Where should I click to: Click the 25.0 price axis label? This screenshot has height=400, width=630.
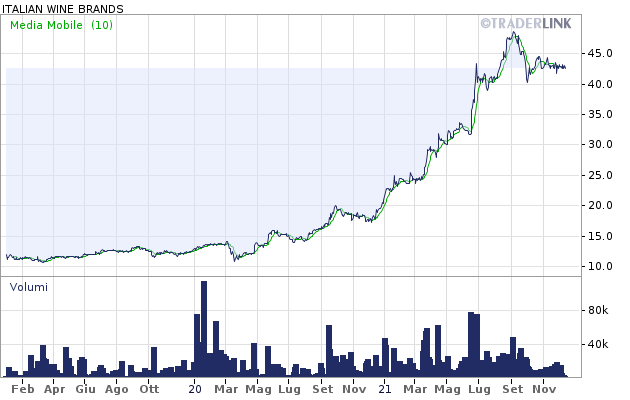pos(600,175)
